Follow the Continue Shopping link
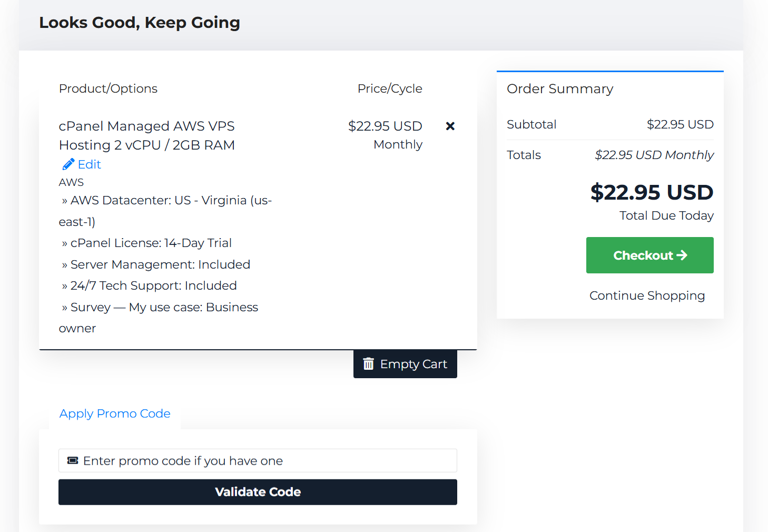 click(x=647, y=295)
